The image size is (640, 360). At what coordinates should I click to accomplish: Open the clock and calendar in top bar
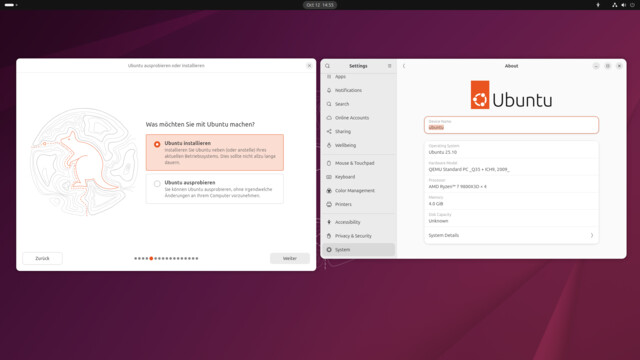pos(320,5)
